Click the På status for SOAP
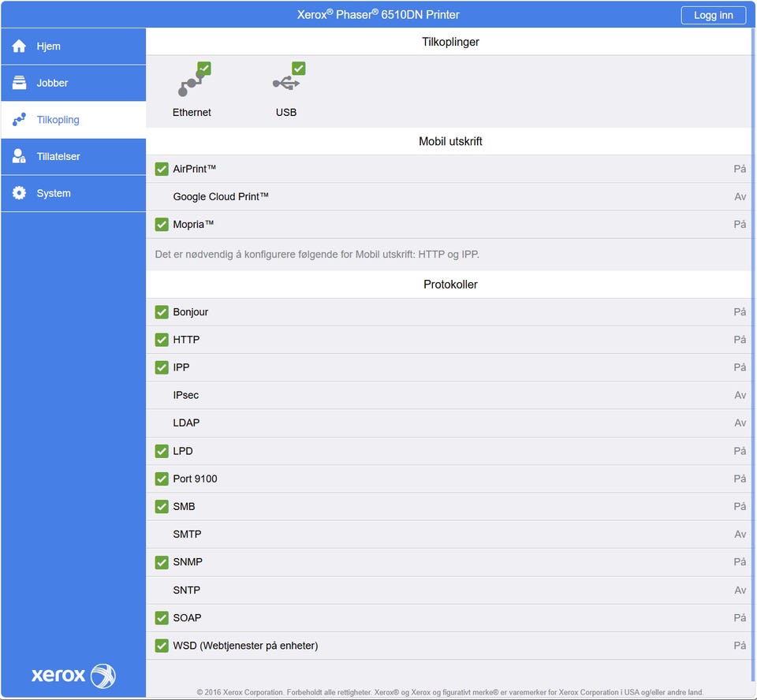The image size is (757, 700). click(740, 618)
